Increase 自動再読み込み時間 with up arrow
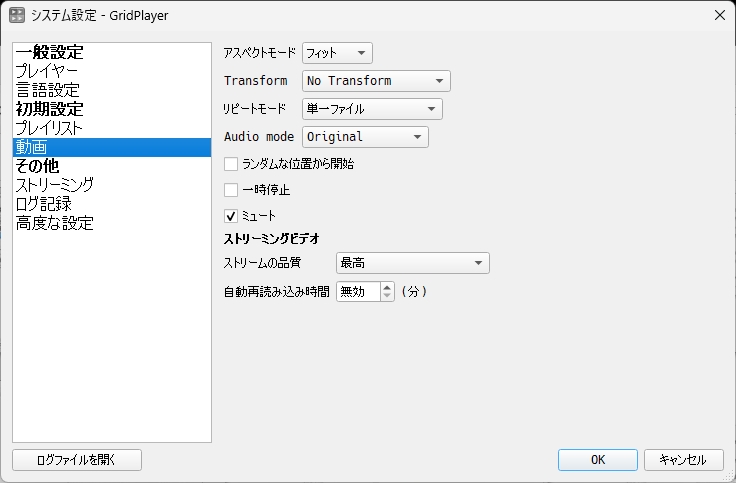The width and height of the screenshot is (736, 483). point(388,287)
